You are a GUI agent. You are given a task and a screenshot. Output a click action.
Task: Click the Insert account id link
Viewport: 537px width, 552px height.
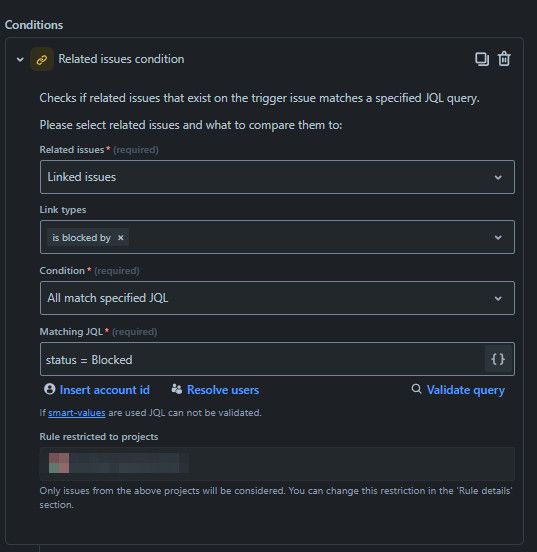tap(104, 390)
